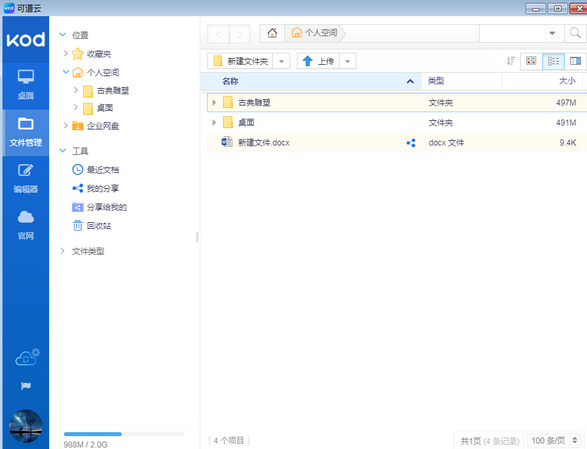
Task: Click the 新建文件夹 button
Action: [240, 61]
